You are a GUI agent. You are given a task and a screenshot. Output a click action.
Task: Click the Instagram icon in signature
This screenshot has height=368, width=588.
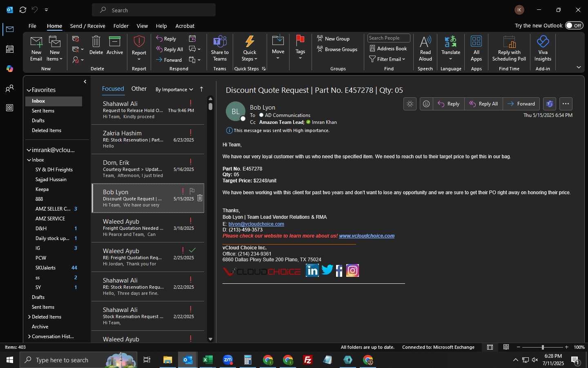click(352, 270)
